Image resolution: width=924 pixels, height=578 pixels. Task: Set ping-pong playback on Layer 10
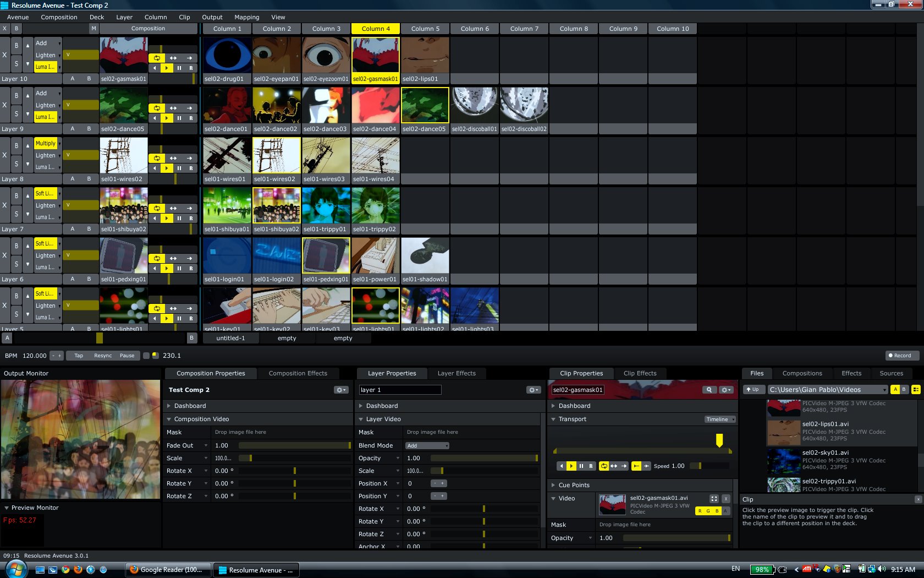point(173,58)
